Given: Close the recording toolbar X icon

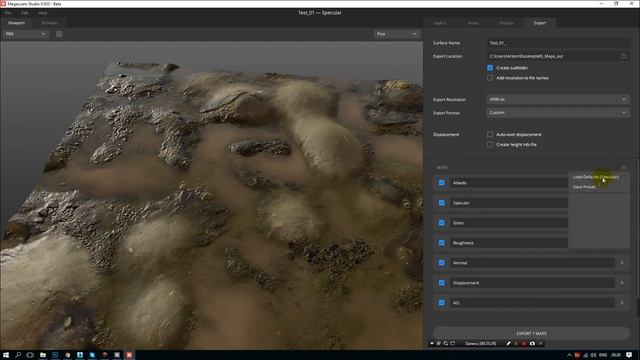Looking at the screenshot, I should tap(540, 344).
